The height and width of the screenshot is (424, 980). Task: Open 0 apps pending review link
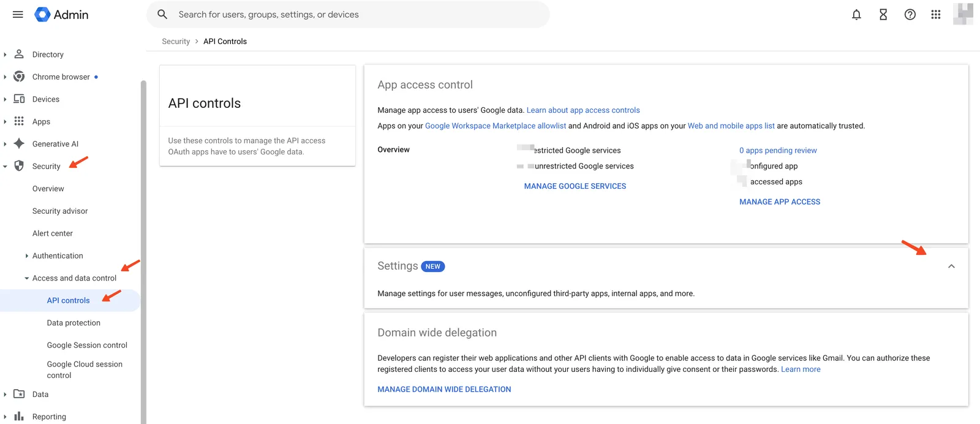[x=778, y=150]
